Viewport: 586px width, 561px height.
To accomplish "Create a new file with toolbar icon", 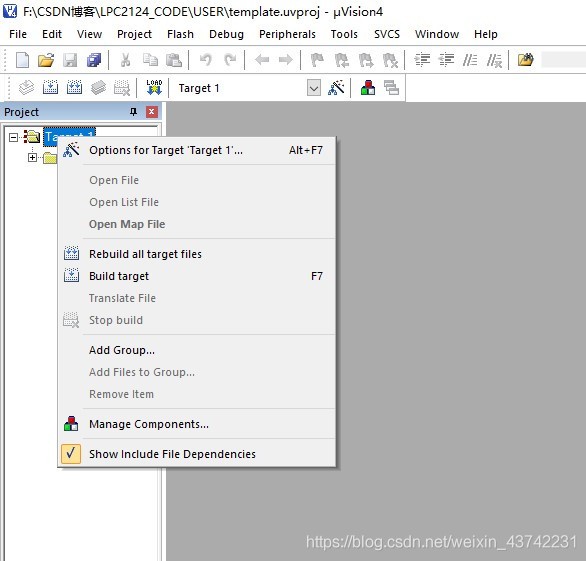I will (22, 60).
